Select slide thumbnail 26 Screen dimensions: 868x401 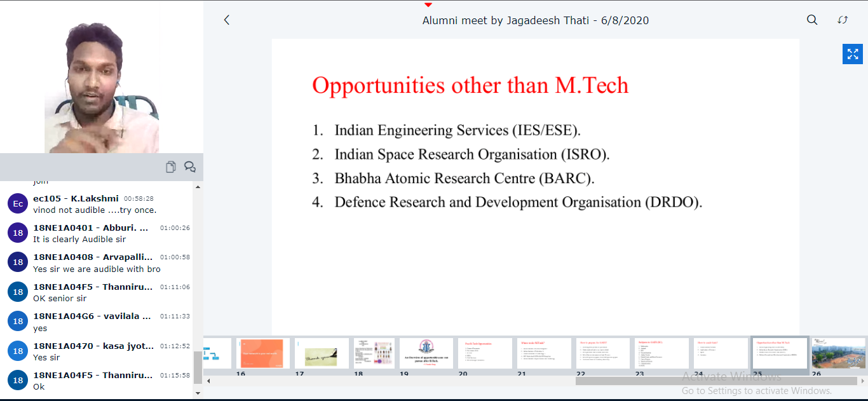[839, 353]
